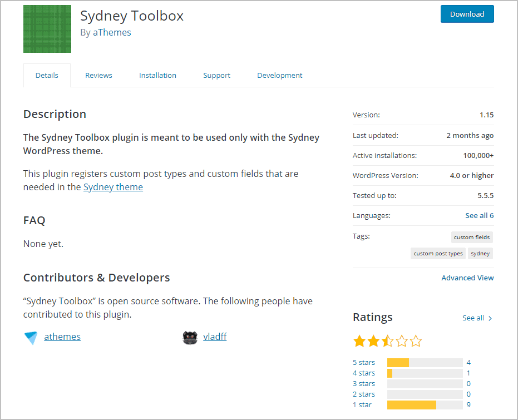Click the blue Download button

[x=467, y=14]
